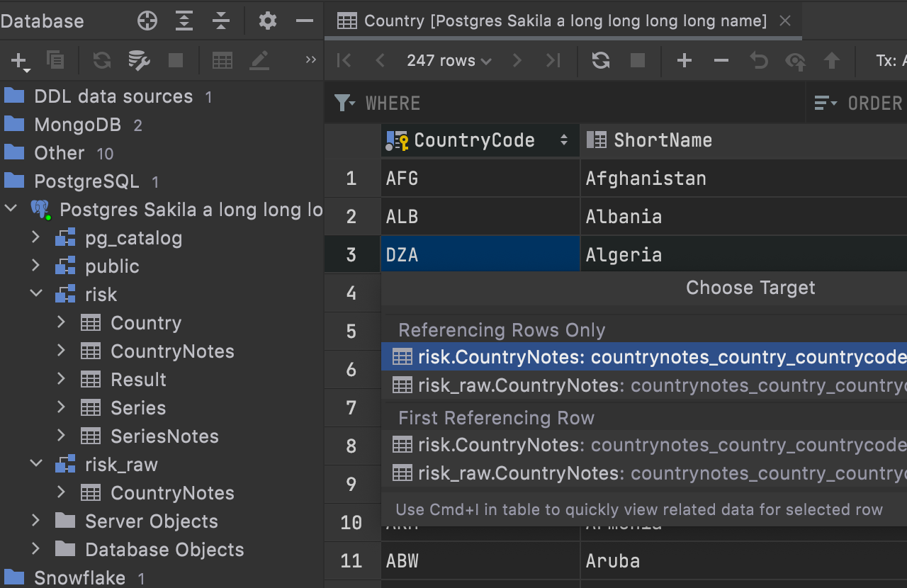907x588 pixels.
Task: Expand the pg_catalog schema node
Action: (36, 238)
